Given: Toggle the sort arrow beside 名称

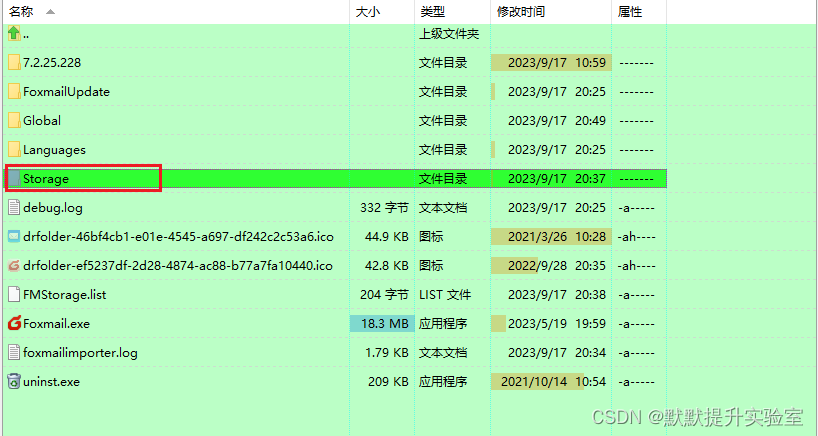Looking at the screenshot, I should click(50, 11).
